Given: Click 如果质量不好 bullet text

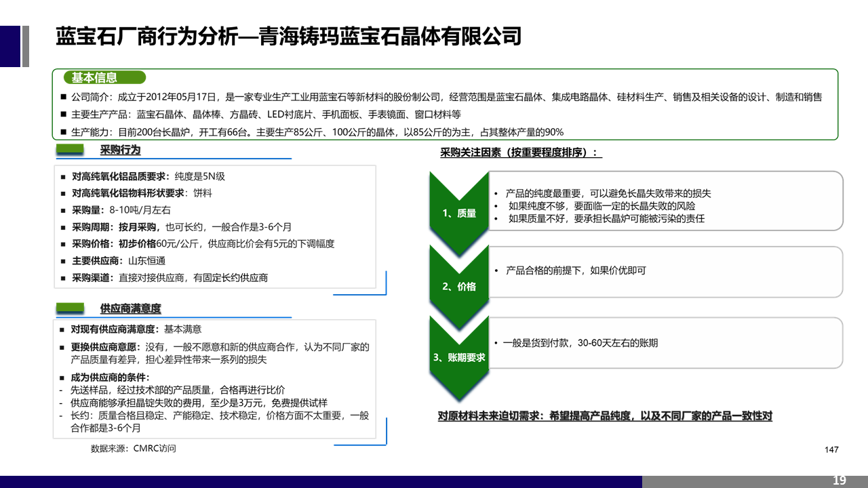Looking at the screenshot, I should [x=608, y=218].
